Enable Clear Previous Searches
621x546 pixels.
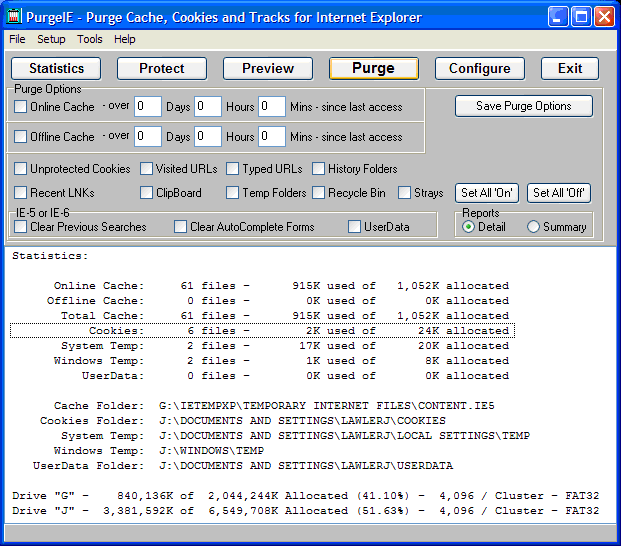(x=20, y=227)
